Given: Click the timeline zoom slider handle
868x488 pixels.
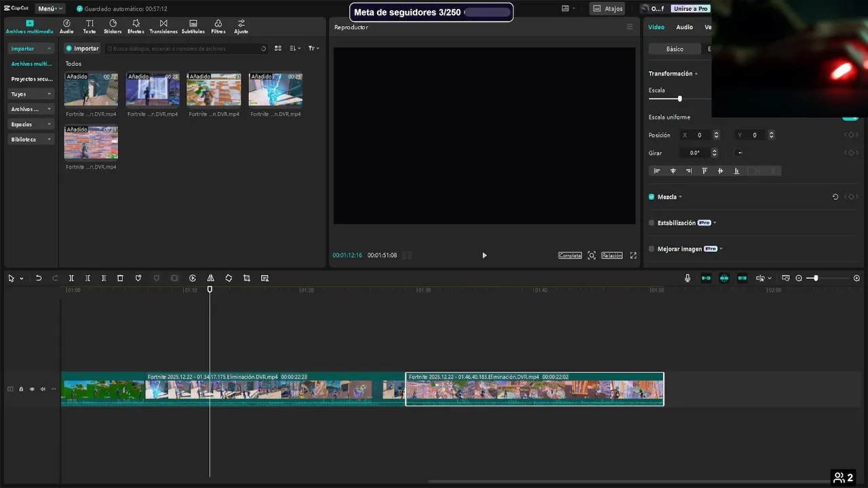Looking at the screenshot, I should [816, 278].
